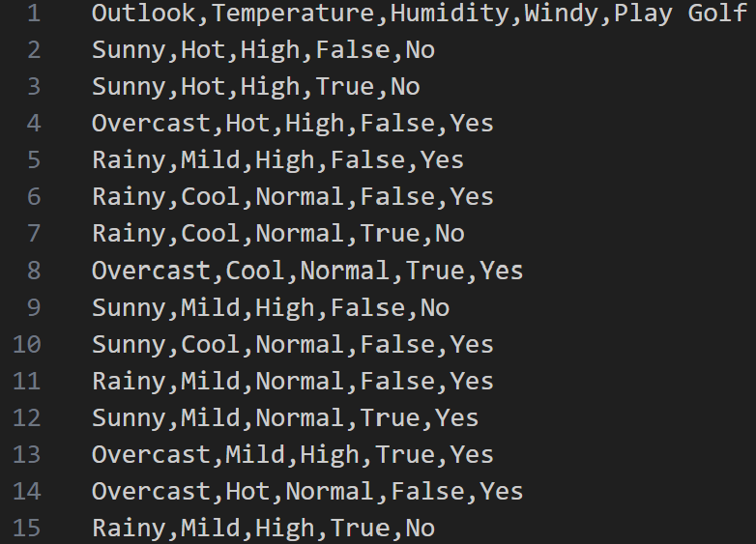The image size is (756, 544).
Task: Click Play Golf at end of line 1
Action: 681,14
